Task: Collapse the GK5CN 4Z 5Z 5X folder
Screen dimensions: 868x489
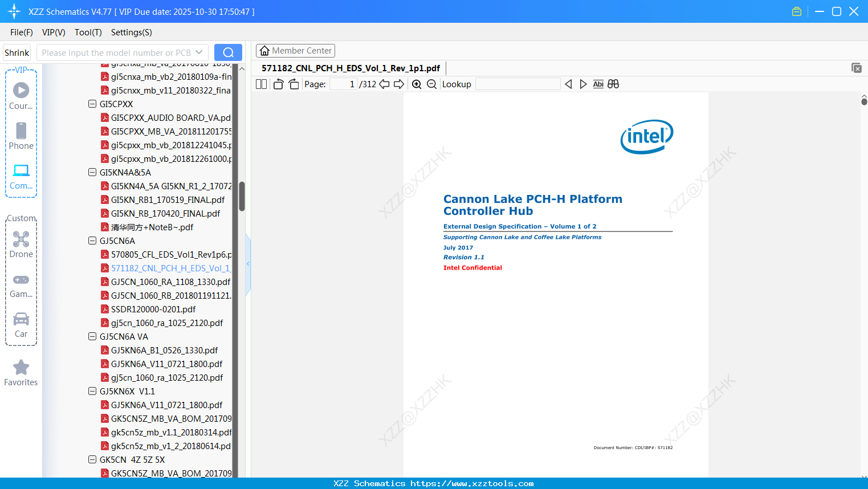Action: point(92,459)
